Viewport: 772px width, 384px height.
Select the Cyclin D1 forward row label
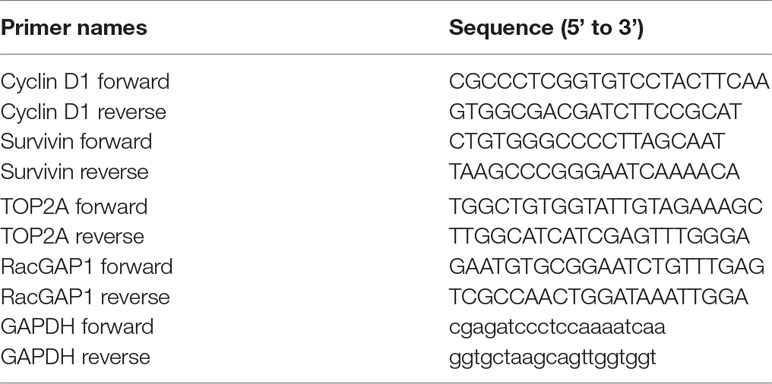point(85,82)
